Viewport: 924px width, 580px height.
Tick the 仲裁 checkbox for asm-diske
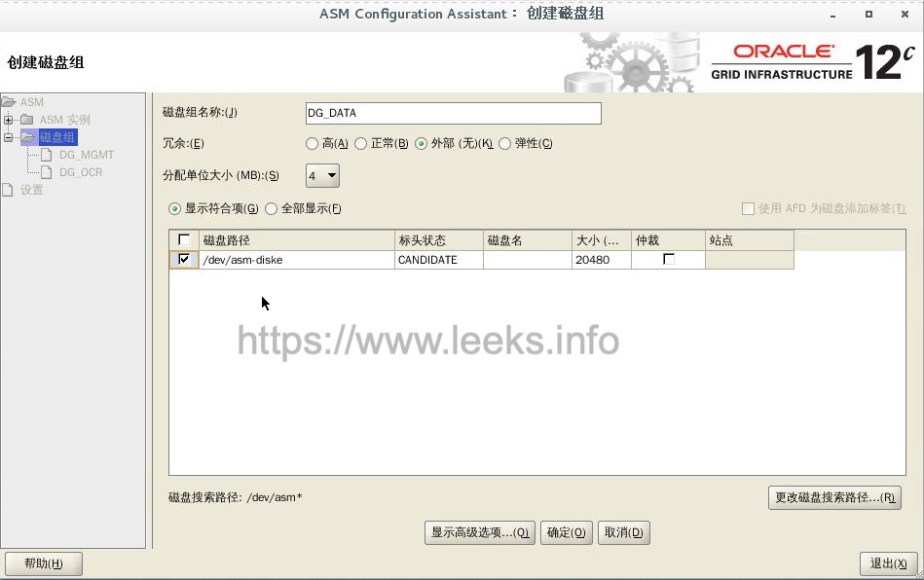(669, 259)
